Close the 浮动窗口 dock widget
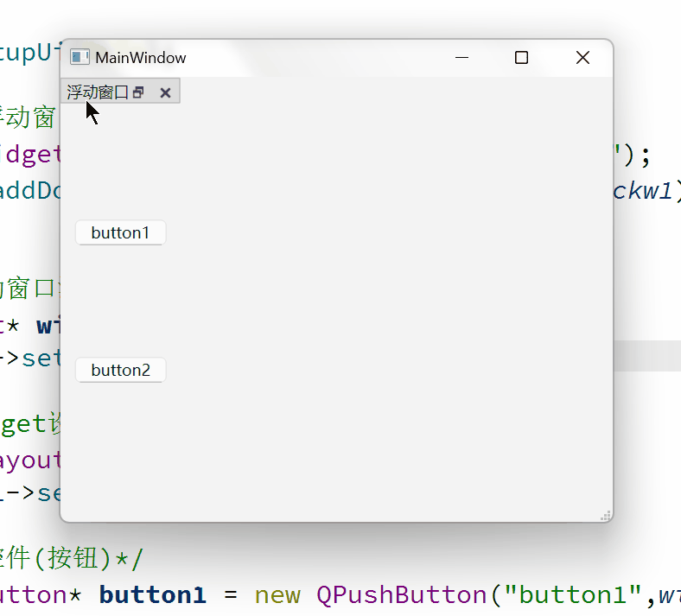Viewport: 681px width, 616px height. click(165, 92)
